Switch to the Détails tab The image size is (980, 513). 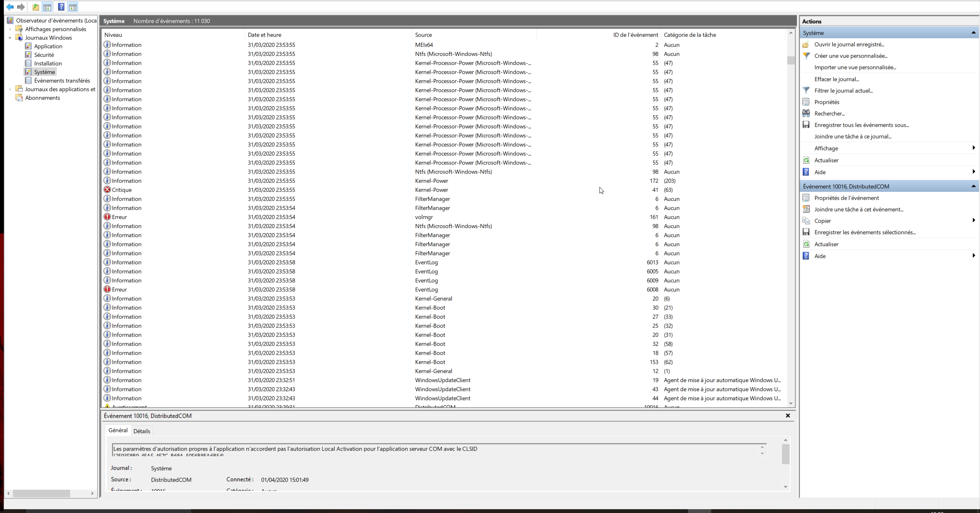click(141, 431)
